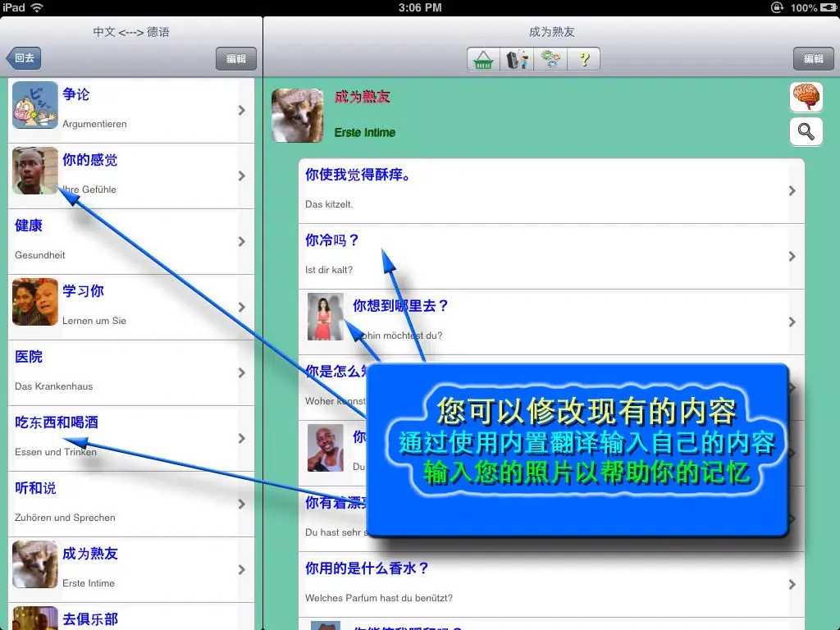Open chevron for 你使我觉得酥痒 phrase
The image size is (840, 630).
(792, 190)
